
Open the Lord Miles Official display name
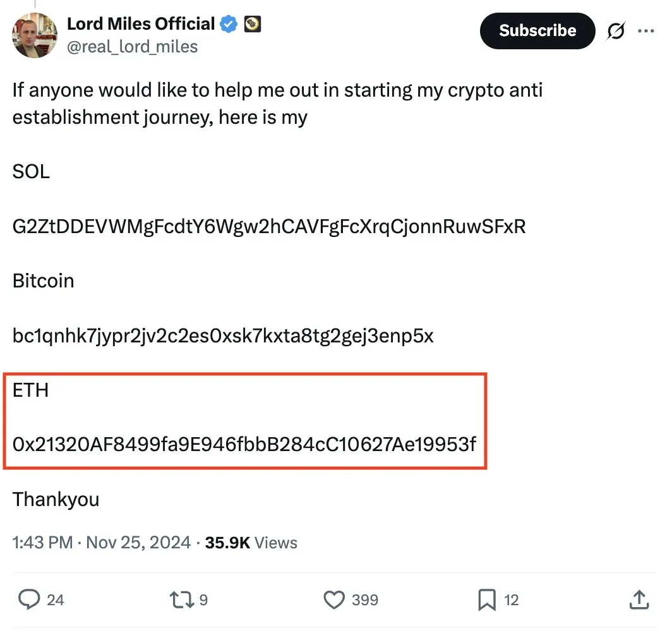141,24
